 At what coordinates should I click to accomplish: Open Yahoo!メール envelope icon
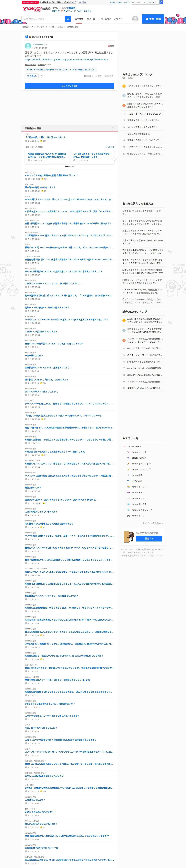pos(128,498)
